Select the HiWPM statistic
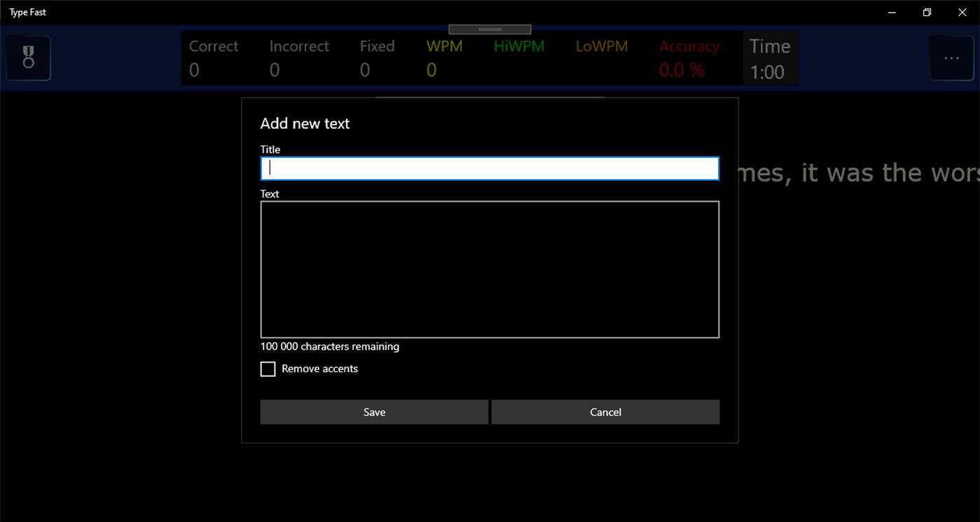Image resolution: width=980 pixels, height=522 pixels. click(x=519, y=46)
